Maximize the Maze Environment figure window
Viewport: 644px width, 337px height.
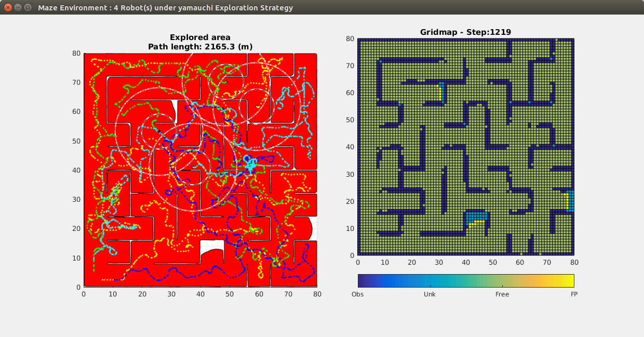[x=28, y=7]
